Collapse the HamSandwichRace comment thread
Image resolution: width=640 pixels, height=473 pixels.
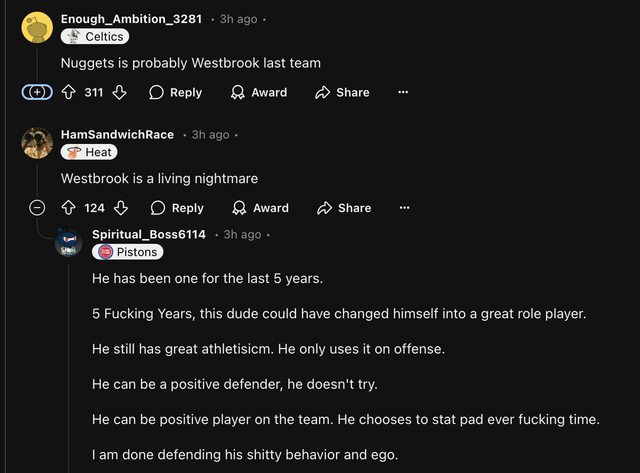coord(37,208)
